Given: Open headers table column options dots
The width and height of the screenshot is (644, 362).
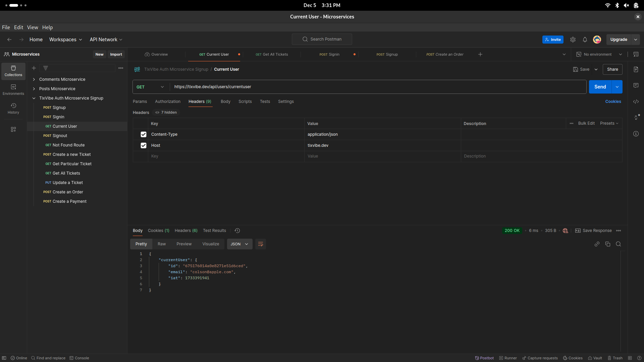Looking at the screenshot, I should (572, 123).
